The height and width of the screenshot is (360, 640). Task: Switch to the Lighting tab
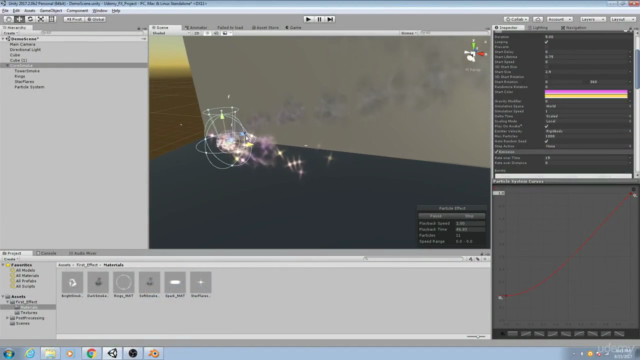tap(538, 27)
